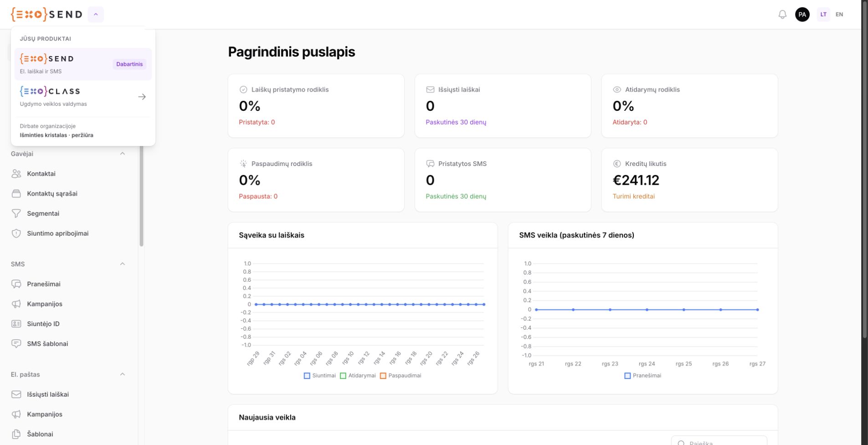Image resolution: width=868 pixels, height=445 pixels.
Task: Click the SMS Kampanijos megaphone icon
Action: point(16,304)
